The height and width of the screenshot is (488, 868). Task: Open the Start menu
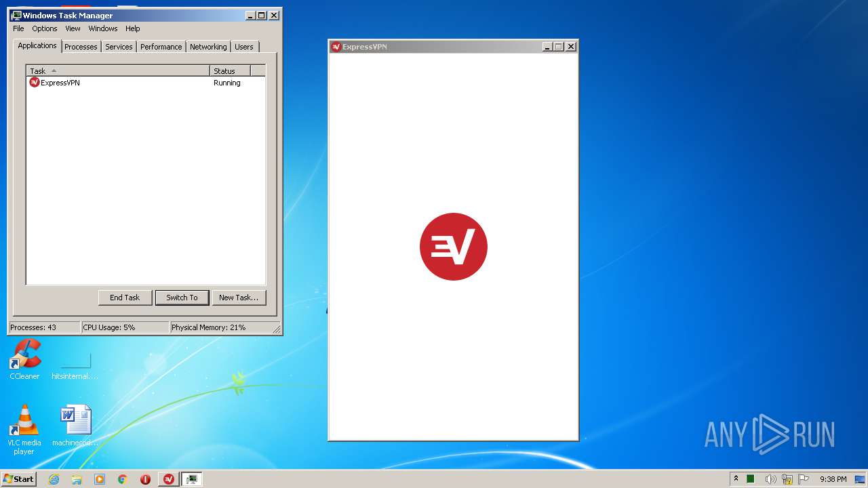tap(18, 479)
